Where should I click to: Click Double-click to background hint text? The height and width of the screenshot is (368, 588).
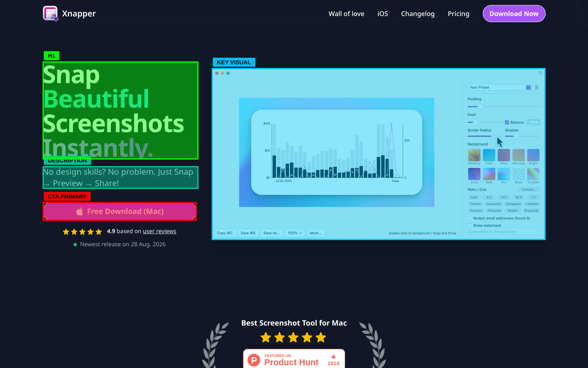(x=422, y=233)
